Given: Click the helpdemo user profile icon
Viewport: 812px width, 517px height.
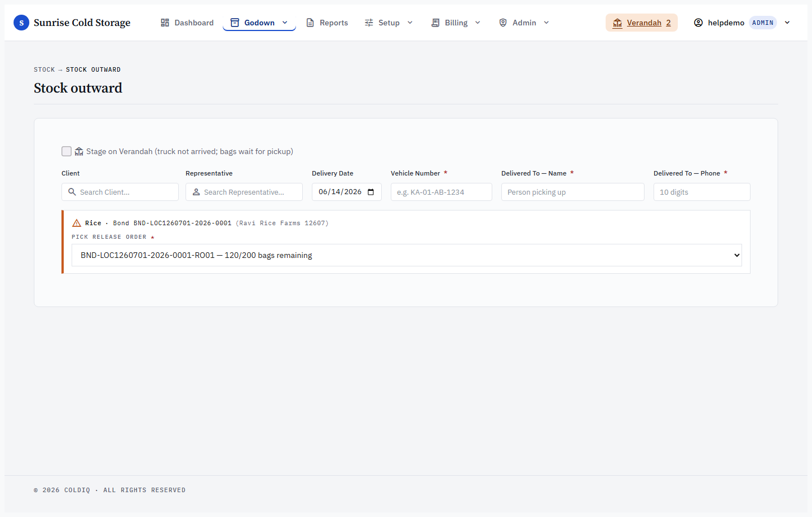Looking at the screenshot, I should point(698,23).
